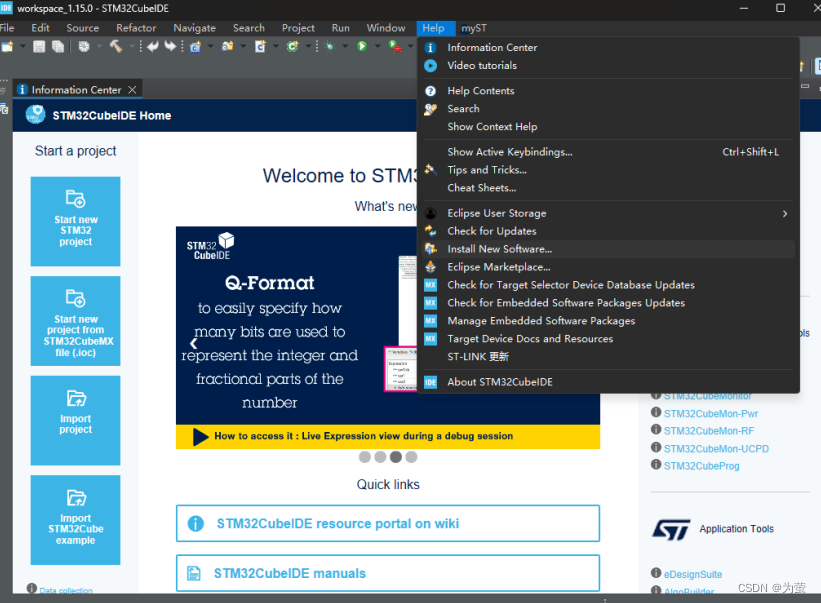
Task: Click the hammer Build icon
Action: [116, 47]
